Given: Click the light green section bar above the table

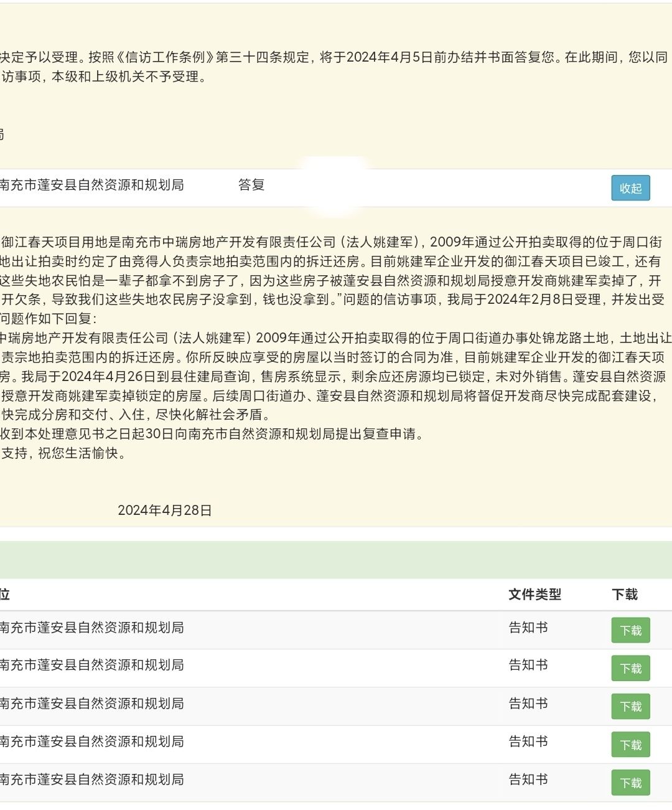Looking at the screenshot, I should click(336, 560).
